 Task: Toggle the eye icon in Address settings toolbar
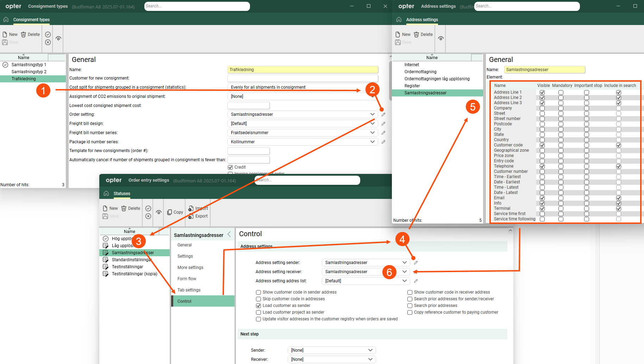441,38
